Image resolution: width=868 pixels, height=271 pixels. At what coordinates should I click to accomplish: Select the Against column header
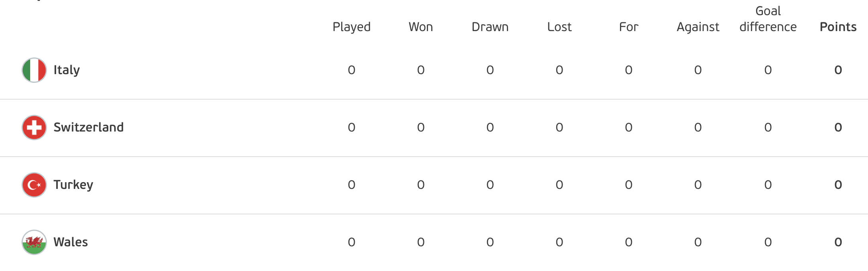pos(698,27)
